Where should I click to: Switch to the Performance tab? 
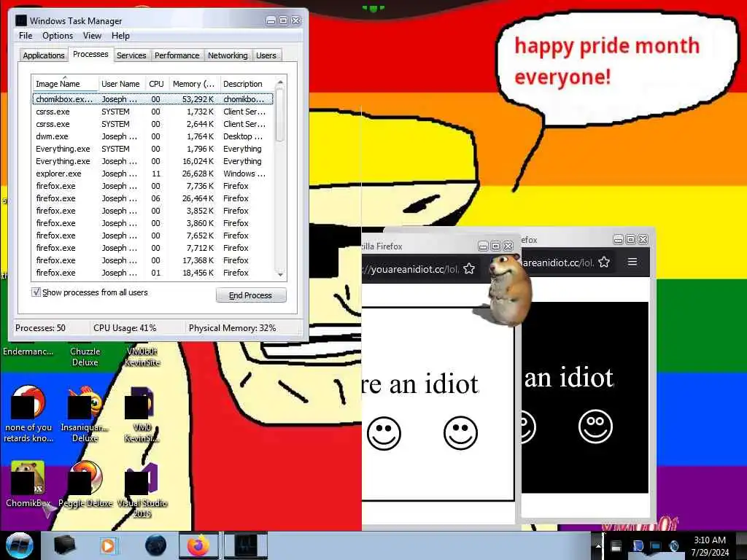tap(177, 55)
